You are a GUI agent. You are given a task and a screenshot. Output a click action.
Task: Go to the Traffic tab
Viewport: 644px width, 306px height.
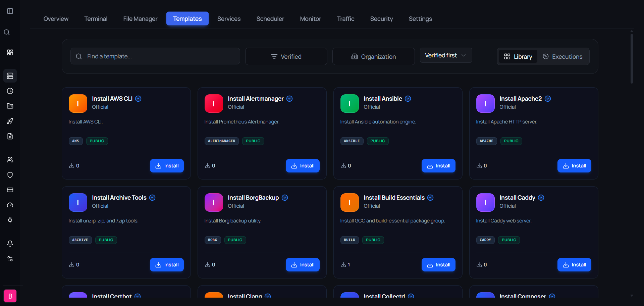point(346,19)
